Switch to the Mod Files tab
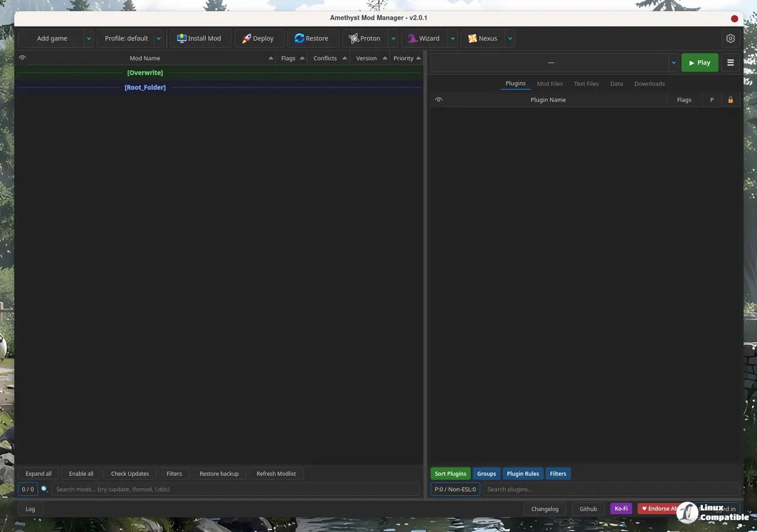757x532 pixels. (550, 83)
